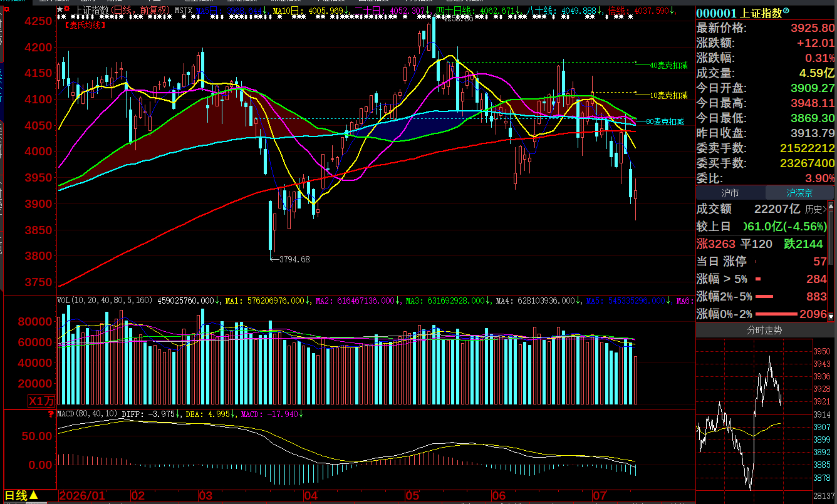The width and height of the screenshot is (837, 504).
Task: Click the 000001 上证指数 stock title
Action: point(739,13)
